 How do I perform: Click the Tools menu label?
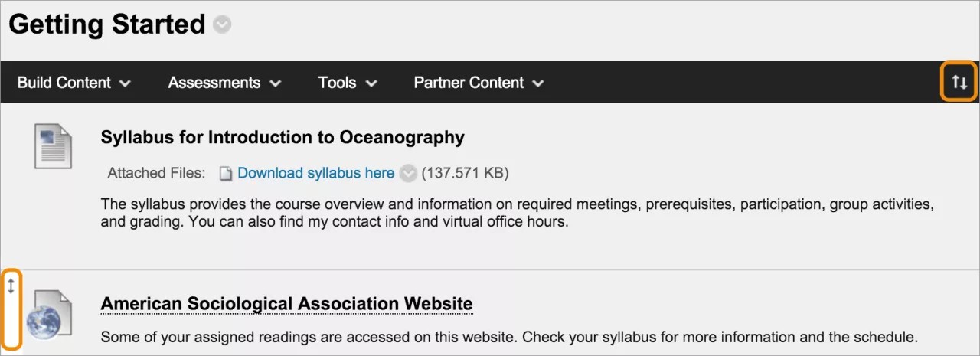(x=337, y=83)
